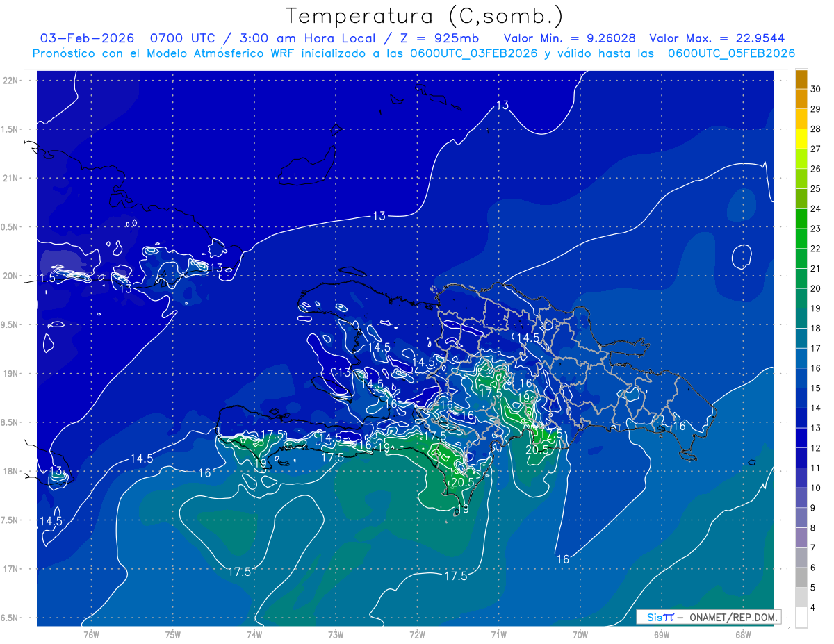Click the purple swatch between 7 and 8
Image resolution: width=834 pixels, height=644 pixels.
[x=801, y=538]
